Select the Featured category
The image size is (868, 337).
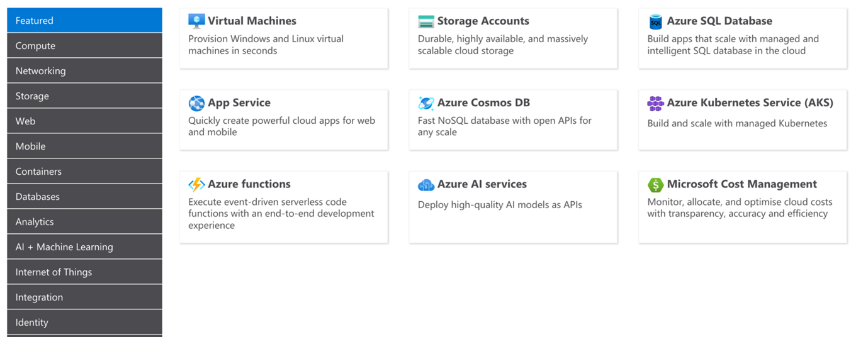(84, 20)
